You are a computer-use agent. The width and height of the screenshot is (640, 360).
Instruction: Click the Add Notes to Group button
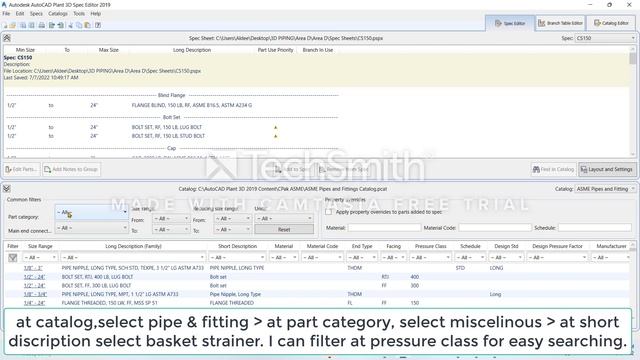pyautogui.click(x=71, y=169)
